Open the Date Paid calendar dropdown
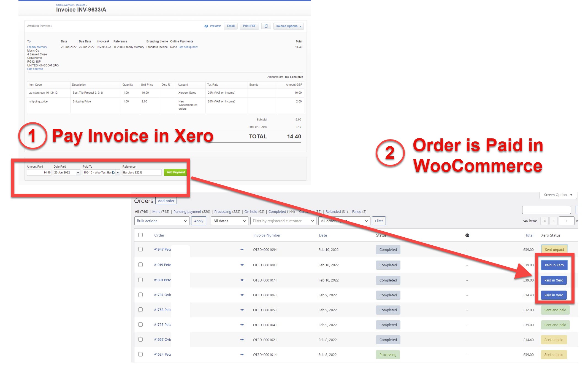588x373 pixels. point(78,173)
